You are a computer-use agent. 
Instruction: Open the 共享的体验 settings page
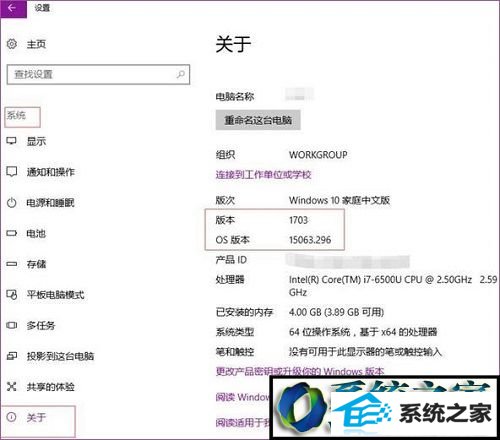pos(51,387)
